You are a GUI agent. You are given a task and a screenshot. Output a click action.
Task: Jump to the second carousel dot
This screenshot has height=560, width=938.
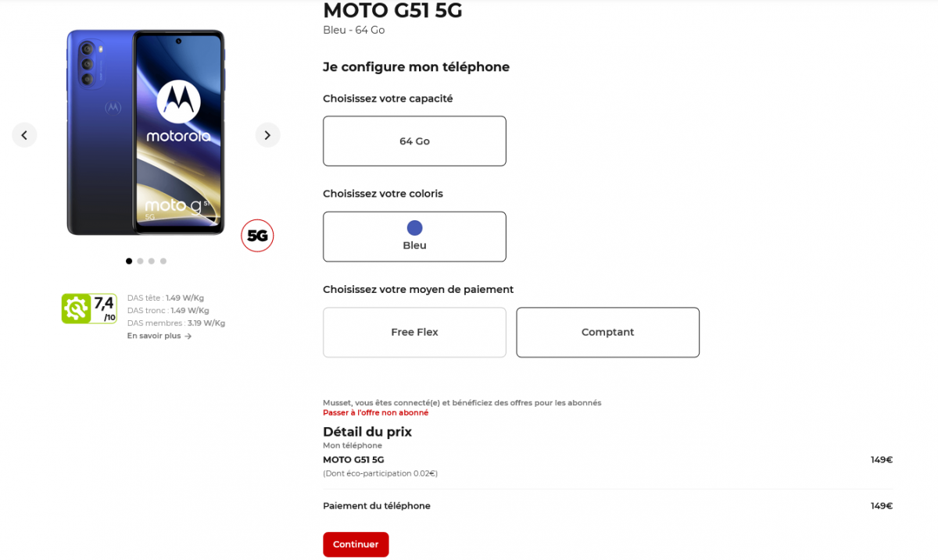pos(140,261)
